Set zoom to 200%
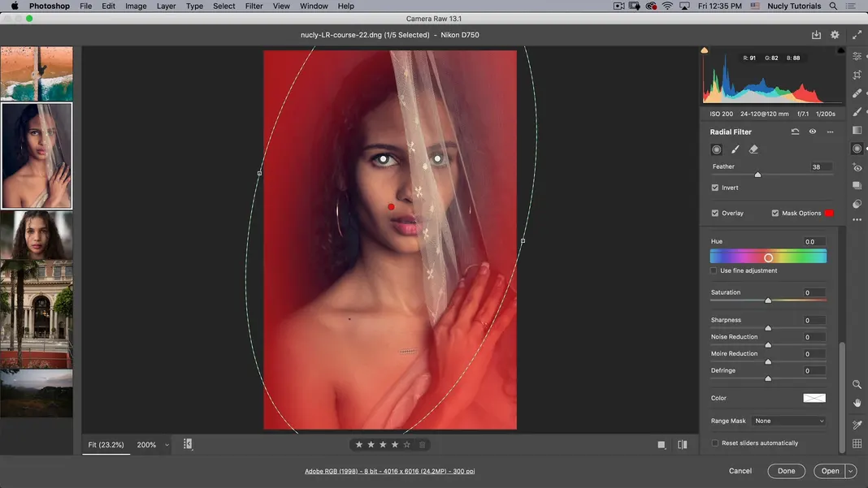Viewport: 868px width, 488px height. pyautogui.click(x=146, y=445)
